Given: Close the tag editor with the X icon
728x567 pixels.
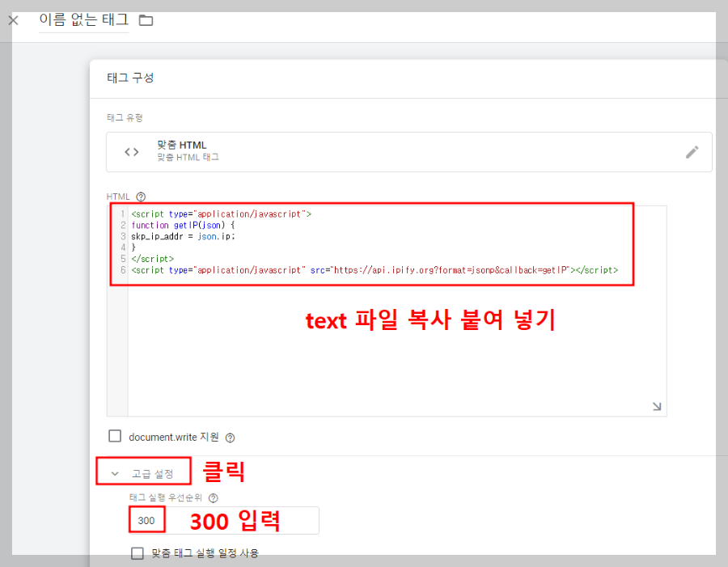Looking at the screenshot, I should pyautogui.click(x=14, y=20).
